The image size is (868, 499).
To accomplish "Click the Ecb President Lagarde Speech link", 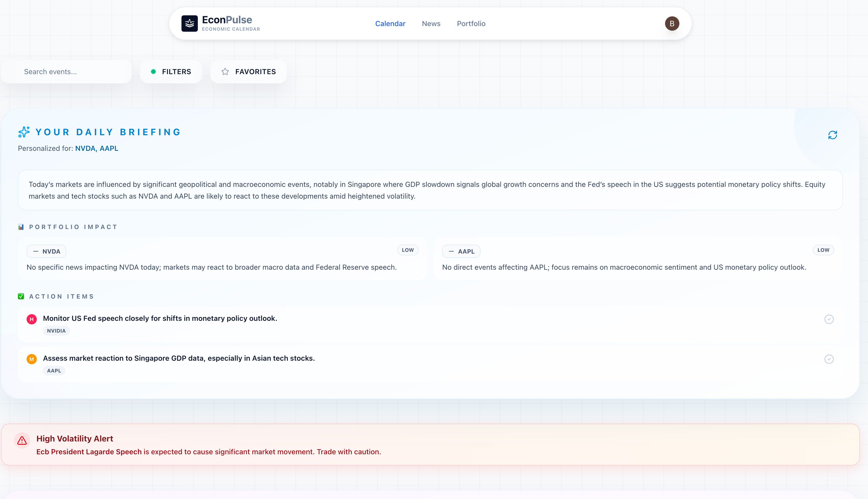I will click(x=89, y=452).
